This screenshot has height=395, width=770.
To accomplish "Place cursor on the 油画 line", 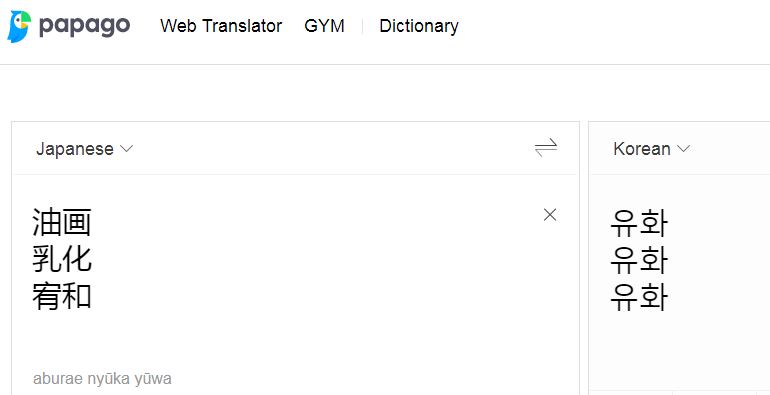I will 62,222.
